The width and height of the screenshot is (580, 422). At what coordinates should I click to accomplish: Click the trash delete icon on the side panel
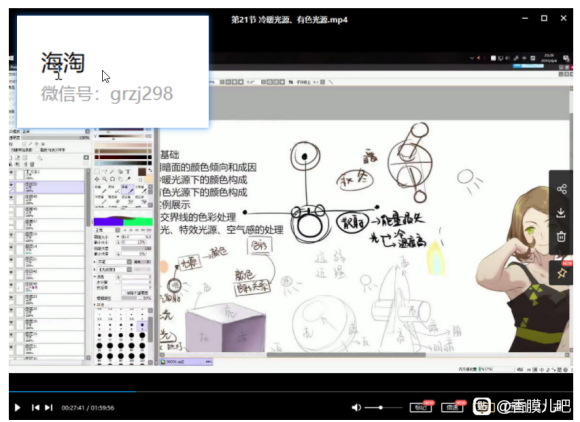561,236
